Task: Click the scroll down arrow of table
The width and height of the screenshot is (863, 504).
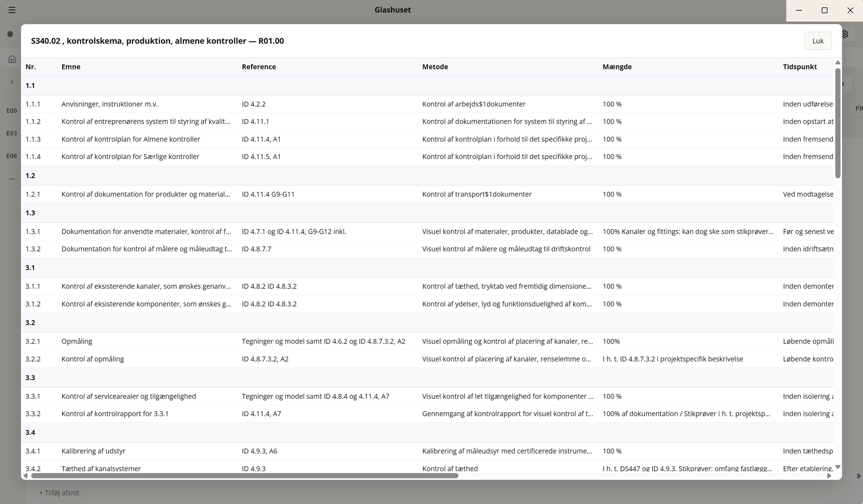Action: 838,467
